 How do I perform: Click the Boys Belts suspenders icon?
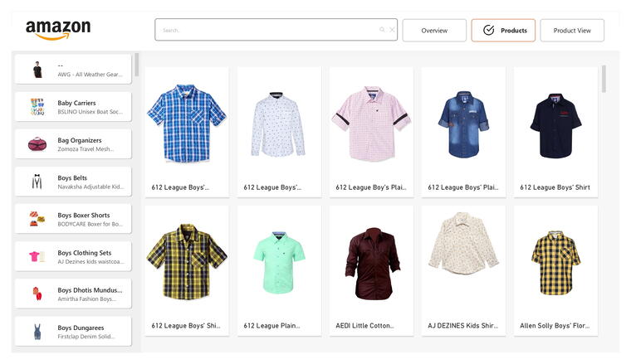(x=37, y=182)
